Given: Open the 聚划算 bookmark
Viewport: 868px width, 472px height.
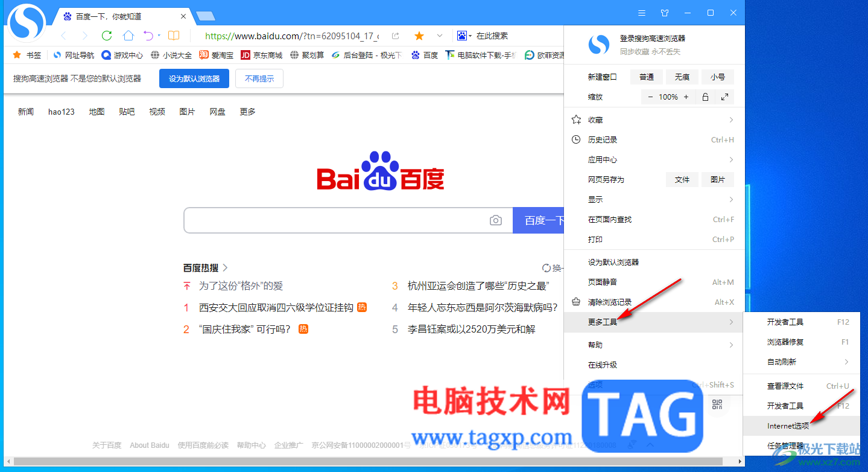Looking at the screenshot, I should pyautogui.click(x=307, y=55).
